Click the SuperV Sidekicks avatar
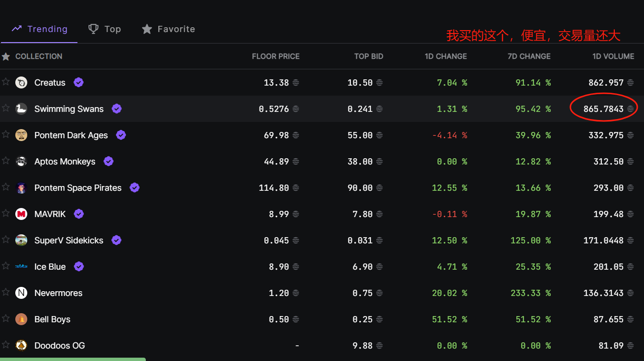644x361 pixels. [x=21, y=241]
